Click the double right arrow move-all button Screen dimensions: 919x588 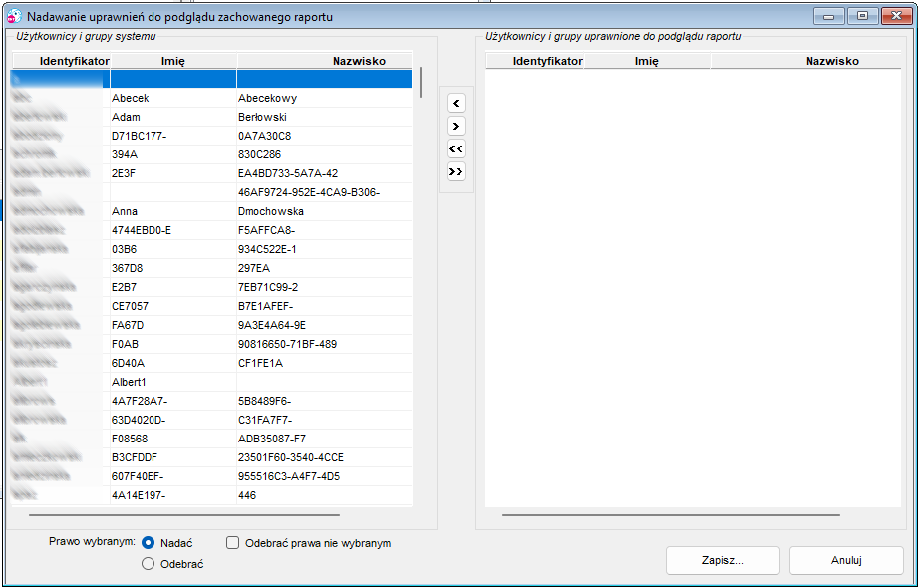coord(456,171)
